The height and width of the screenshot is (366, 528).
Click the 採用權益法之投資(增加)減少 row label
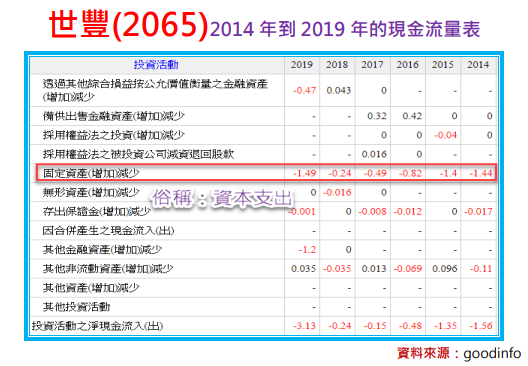(x=113, y=135)
